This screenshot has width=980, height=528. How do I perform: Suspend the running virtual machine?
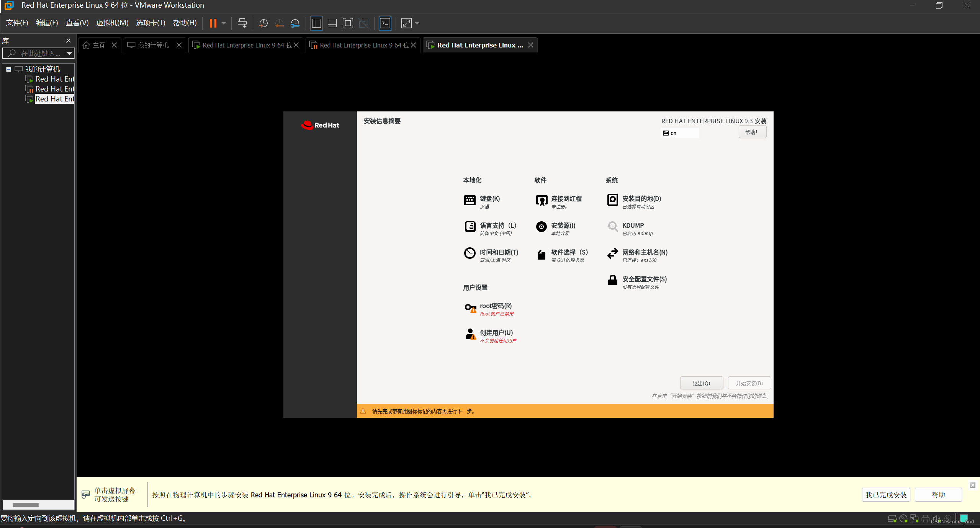(213, 23)
